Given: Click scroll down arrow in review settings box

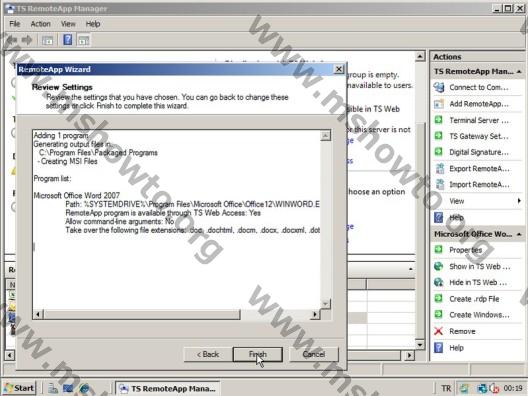Looking at the screenshot, I should click(x=325, y=304).
